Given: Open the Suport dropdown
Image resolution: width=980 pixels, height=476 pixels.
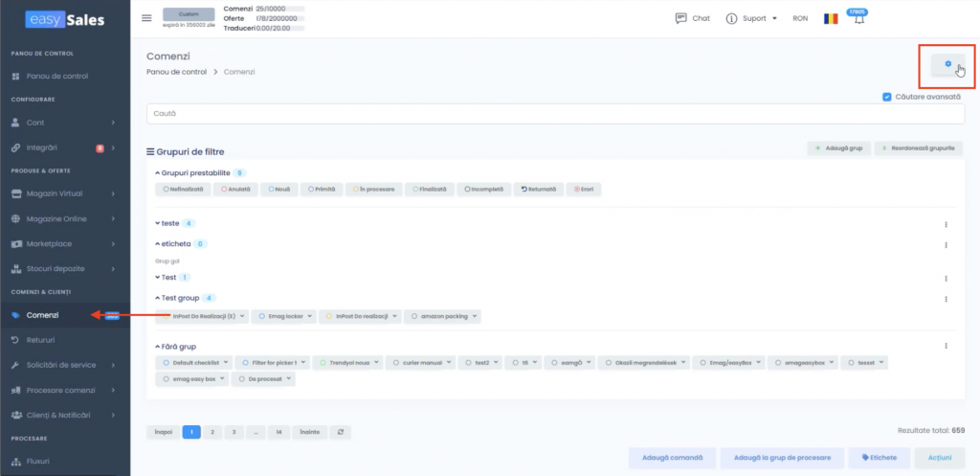Looking at the screenshot, I should coord(751,18).
